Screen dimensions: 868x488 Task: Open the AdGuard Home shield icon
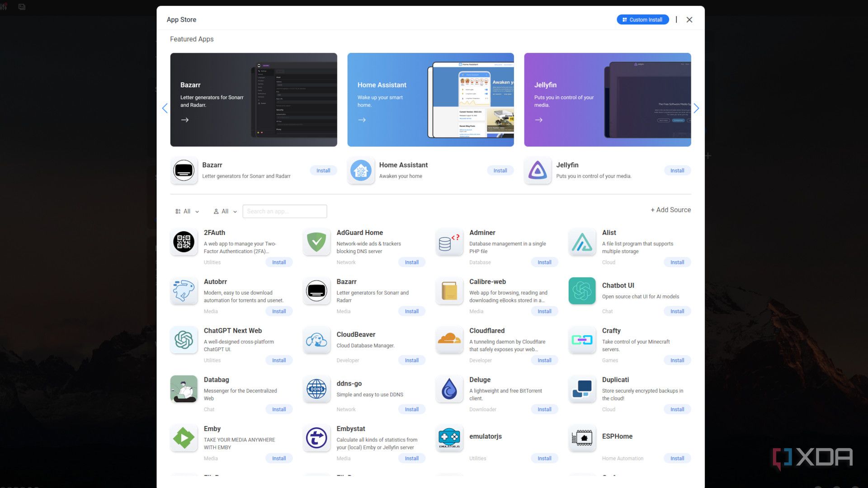pos(316,242)
